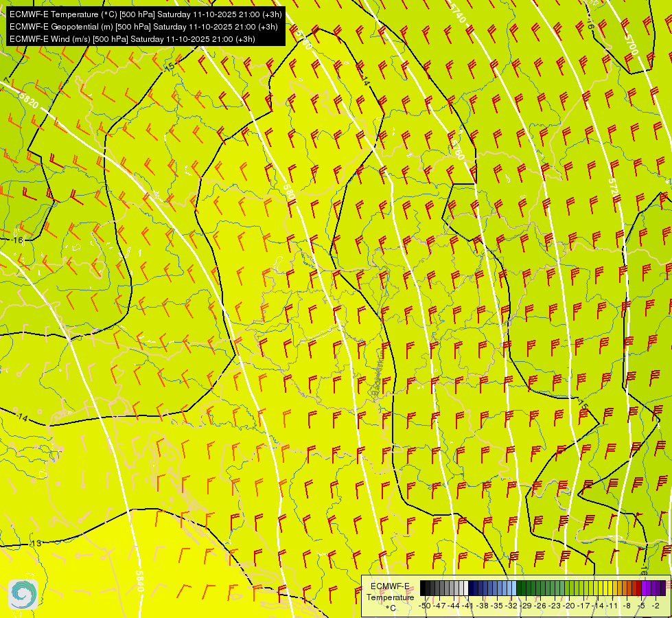Click the -38 tick label in the legend

[x=483, y=606]
